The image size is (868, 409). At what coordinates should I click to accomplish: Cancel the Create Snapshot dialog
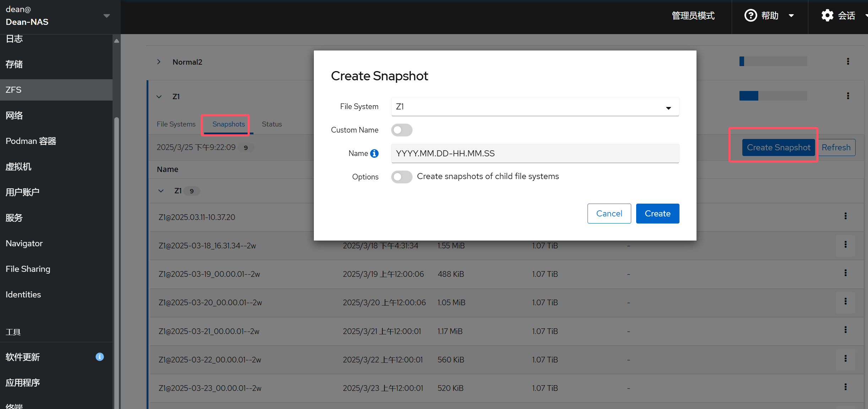tap(609, 214)
